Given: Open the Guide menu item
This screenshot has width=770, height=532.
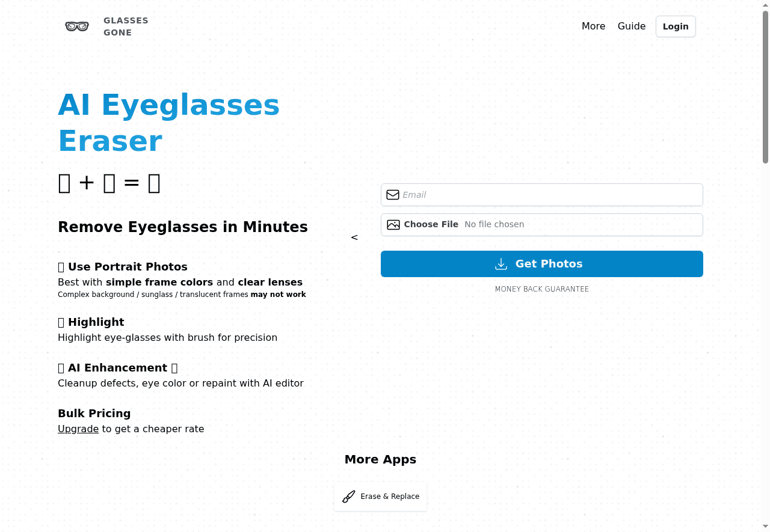Looking at the screenshot, I should pos(631,26).
